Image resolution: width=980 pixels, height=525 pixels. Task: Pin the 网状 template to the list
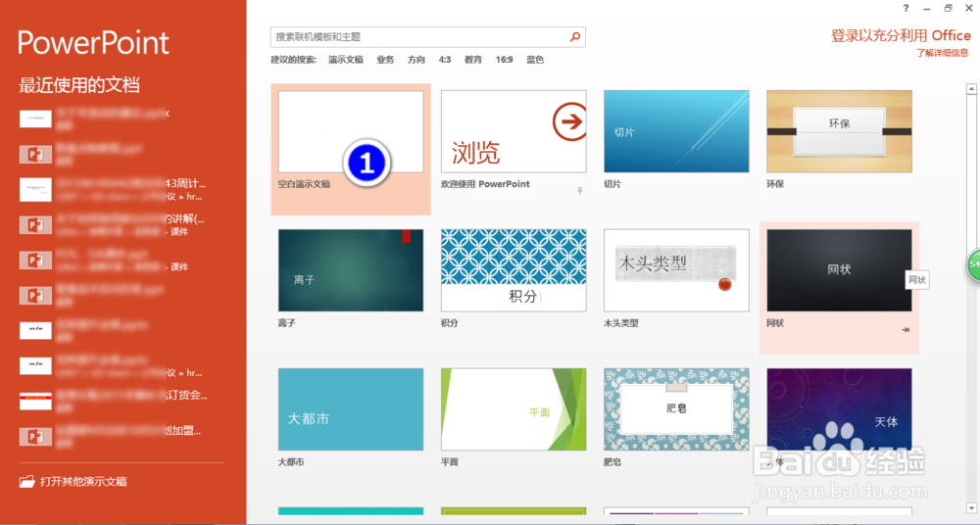906,329
